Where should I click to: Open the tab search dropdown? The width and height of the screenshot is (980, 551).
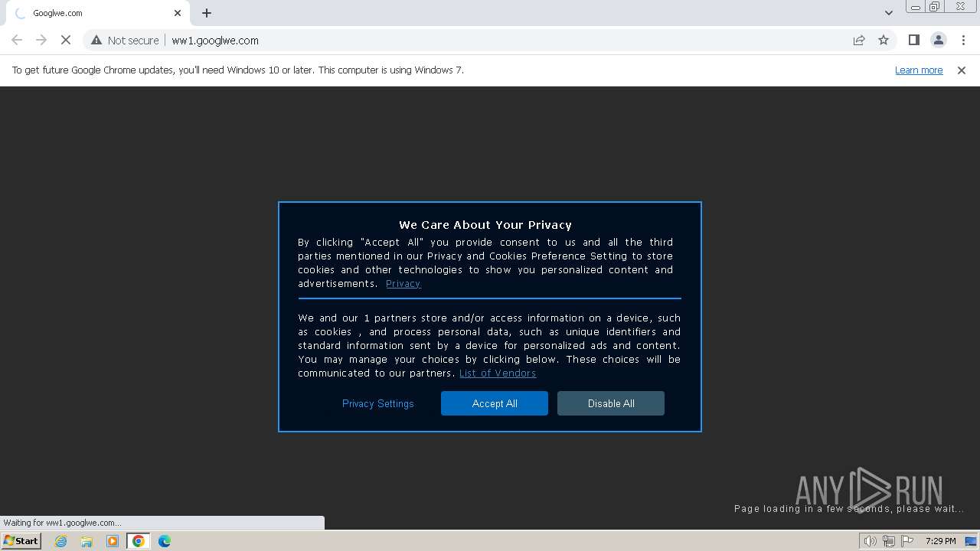(x=888, y=13)
